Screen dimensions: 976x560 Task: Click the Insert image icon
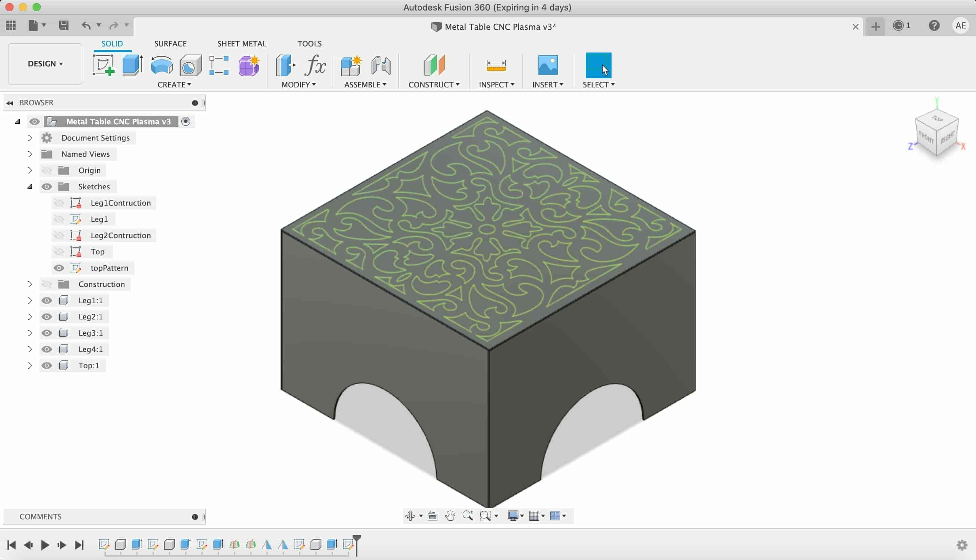[x=547, y=65]
